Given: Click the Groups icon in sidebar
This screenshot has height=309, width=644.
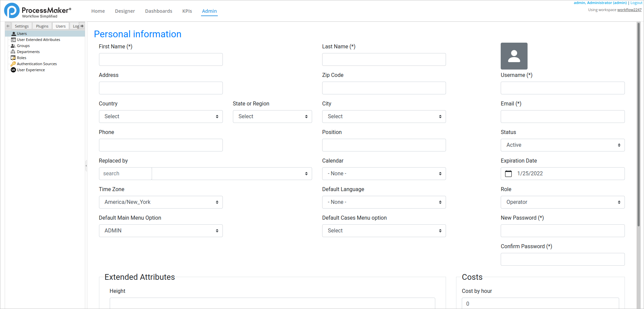Looking at the screenshot, I should coord(13,46).
